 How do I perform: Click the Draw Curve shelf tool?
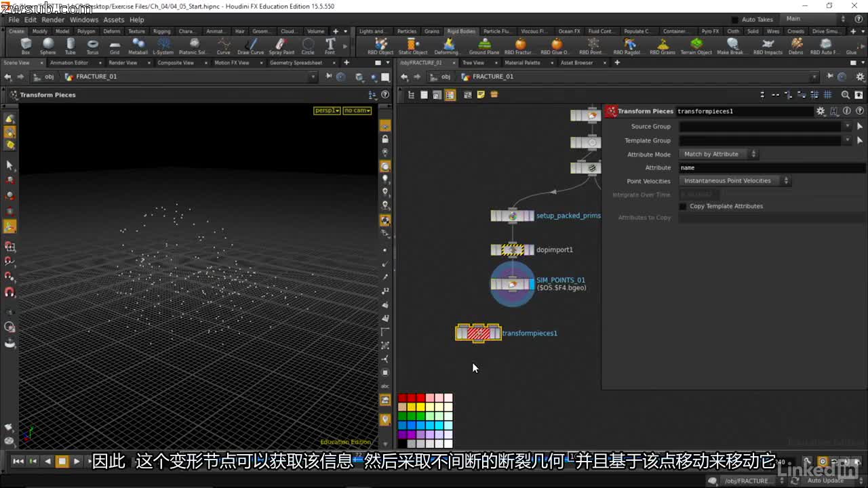pyautogui.click(x=250, y=44)
